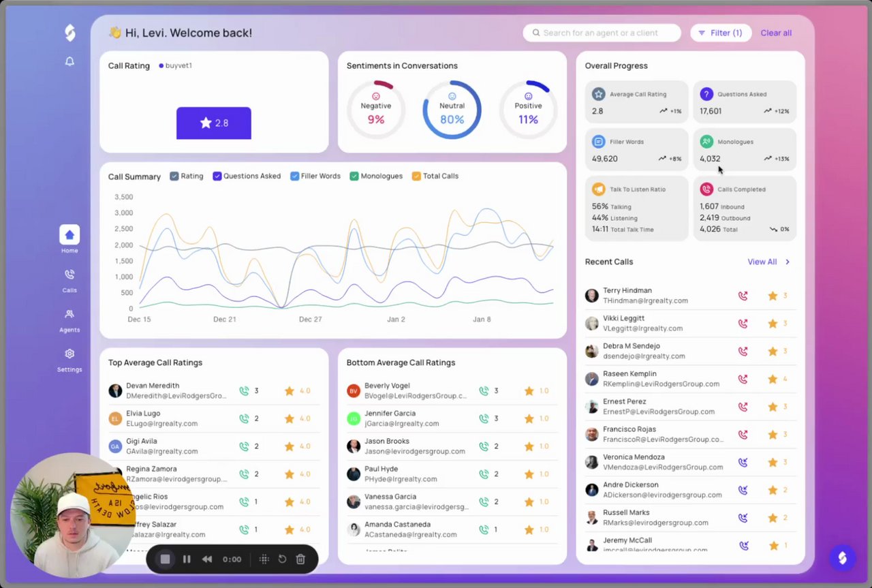Click the call icon for Gigi Avila
Screen dimensions: 872x588
(244, 446)
